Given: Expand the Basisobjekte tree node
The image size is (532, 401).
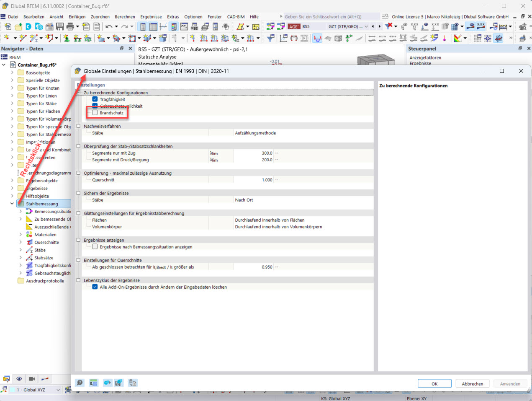Looking at the screenshot, I should pyautogui.click(x=12, y=72).
